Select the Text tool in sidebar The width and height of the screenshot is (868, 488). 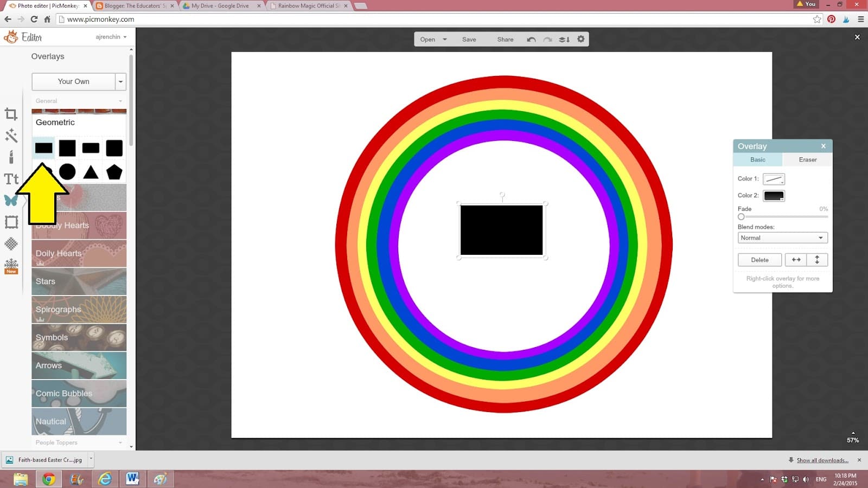(11, 179)
